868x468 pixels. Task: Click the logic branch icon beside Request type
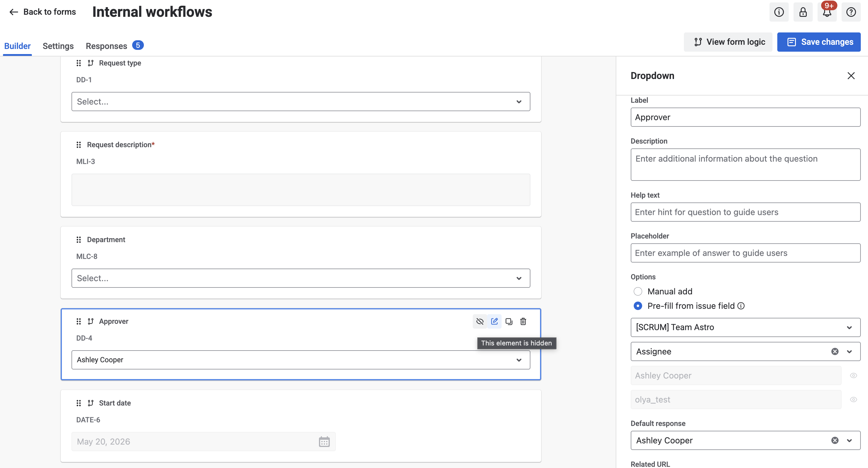pyautogui.click(x=91, y=63)
